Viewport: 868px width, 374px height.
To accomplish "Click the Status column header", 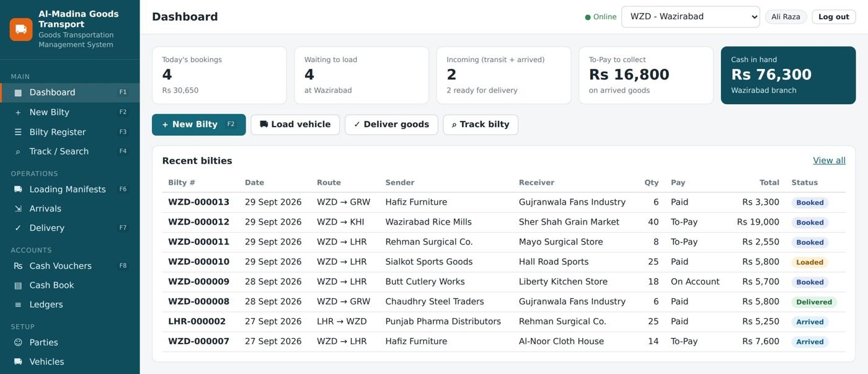I will click(804, 182).
